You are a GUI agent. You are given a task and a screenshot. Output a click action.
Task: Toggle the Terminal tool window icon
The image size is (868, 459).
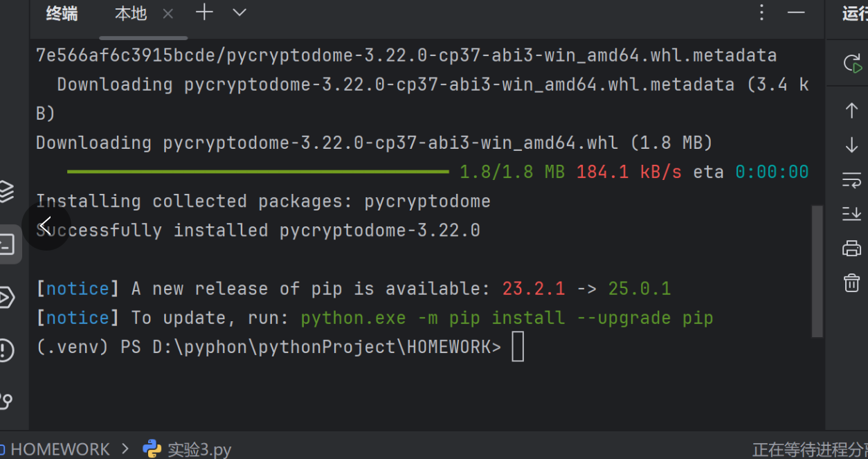point(7,244)
